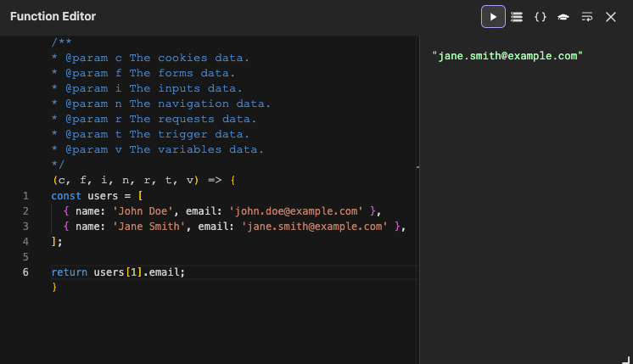Click the resize handle at panel corner
Screen dimensions: 633x364
626,360
